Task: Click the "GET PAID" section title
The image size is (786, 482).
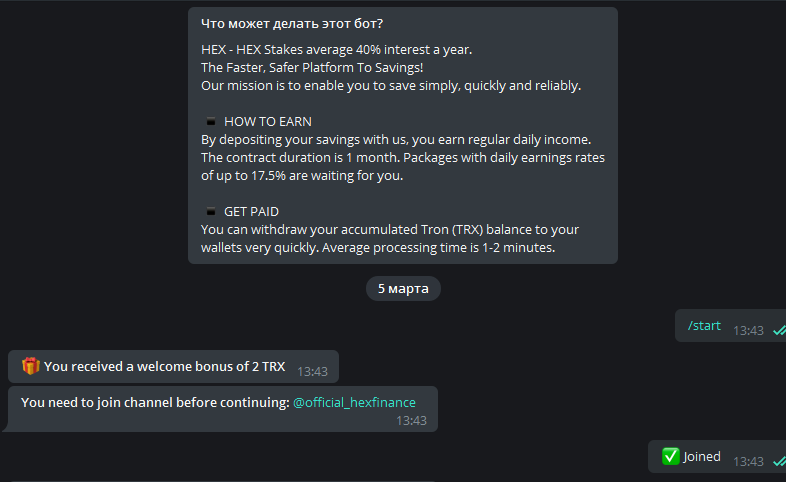Action: (x=251, y=212)
